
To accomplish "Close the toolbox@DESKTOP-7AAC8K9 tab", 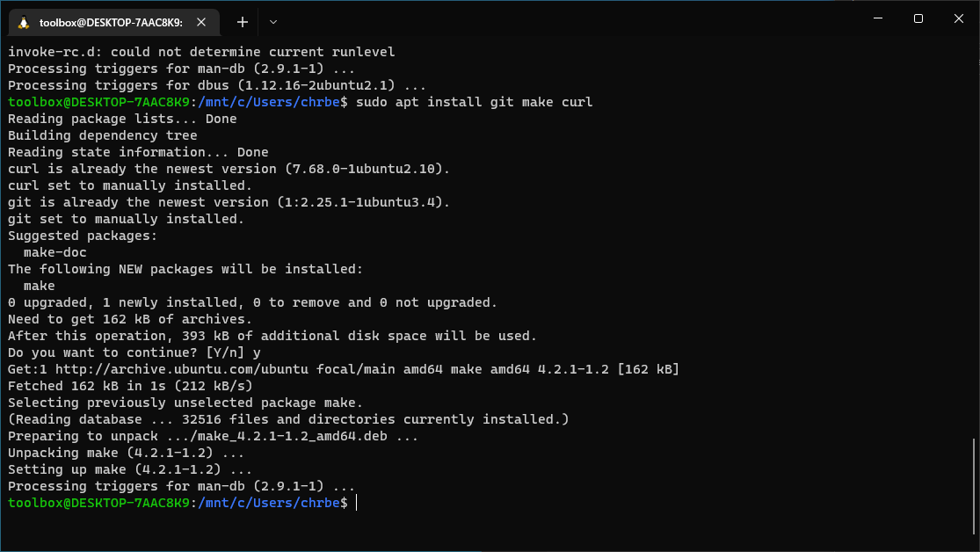I will (x=201, y=22).
